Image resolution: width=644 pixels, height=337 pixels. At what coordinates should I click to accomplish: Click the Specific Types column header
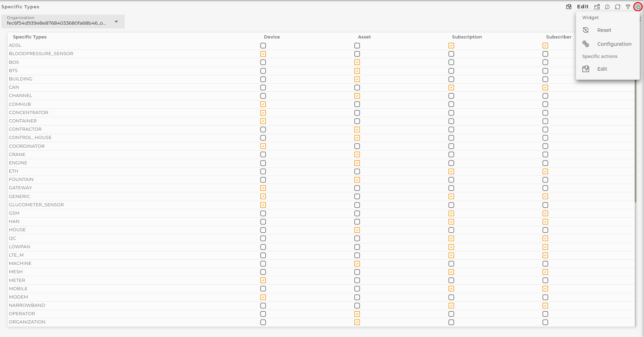click(x=30, y=37)
